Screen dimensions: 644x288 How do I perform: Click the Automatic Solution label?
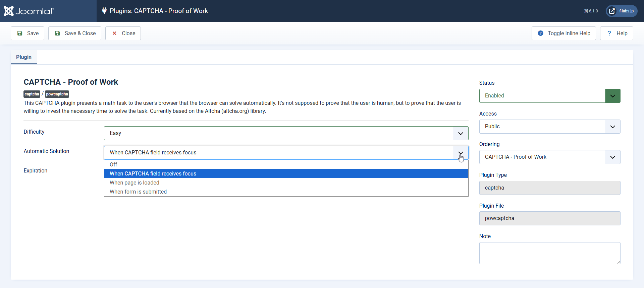(x=46, y=151)
